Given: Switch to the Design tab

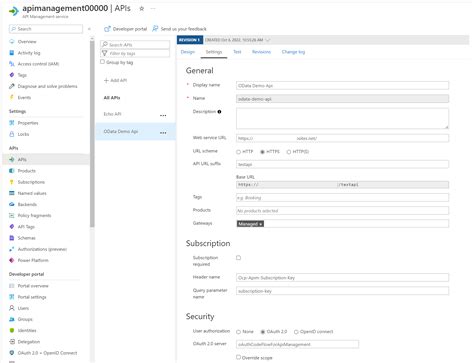Looking at the screenshot, I should 188,52.
